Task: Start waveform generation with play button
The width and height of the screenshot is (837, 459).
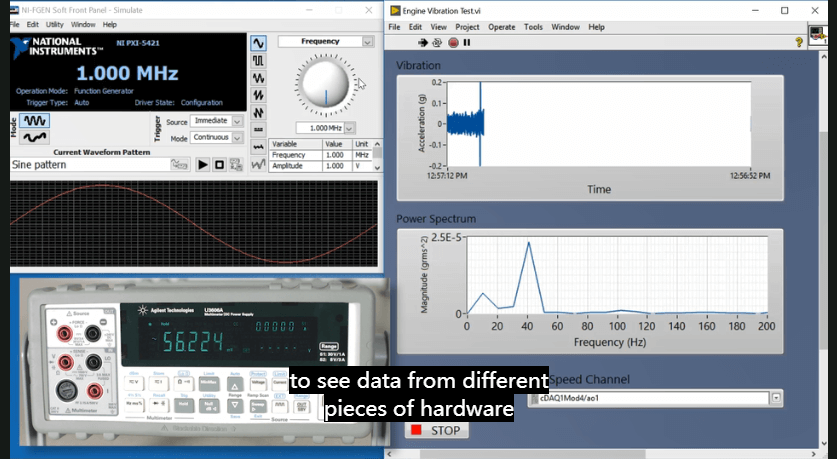Action: [203, 165]
